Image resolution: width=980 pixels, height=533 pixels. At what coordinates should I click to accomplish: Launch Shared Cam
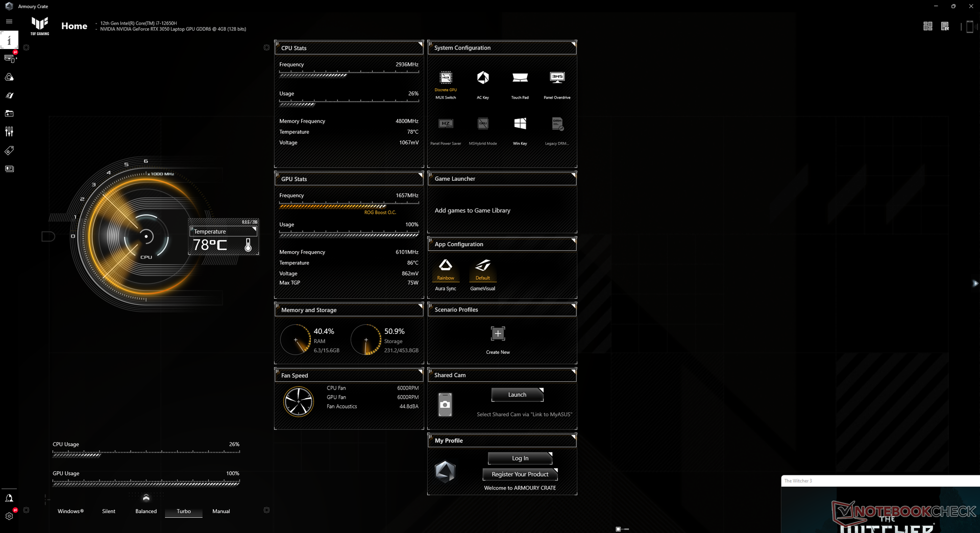coord(517,395)
